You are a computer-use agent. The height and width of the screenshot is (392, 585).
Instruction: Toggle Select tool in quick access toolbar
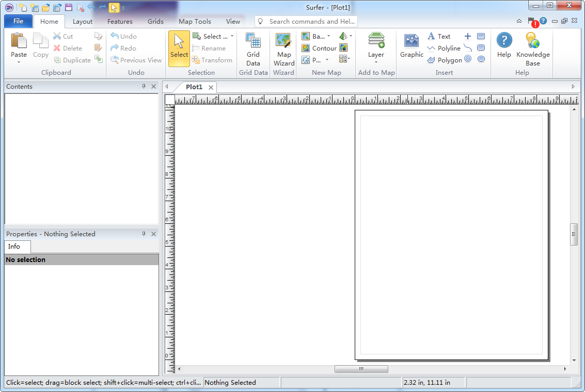(114, 7)
